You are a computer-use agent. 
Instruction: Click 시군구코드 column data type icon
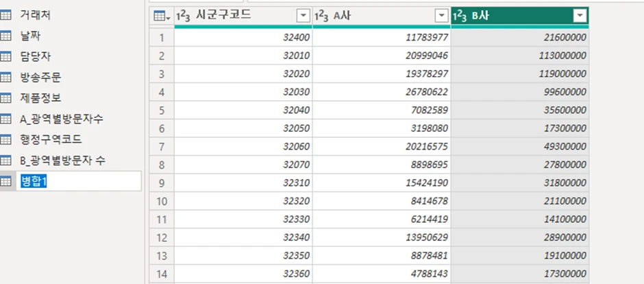point(183,16)
